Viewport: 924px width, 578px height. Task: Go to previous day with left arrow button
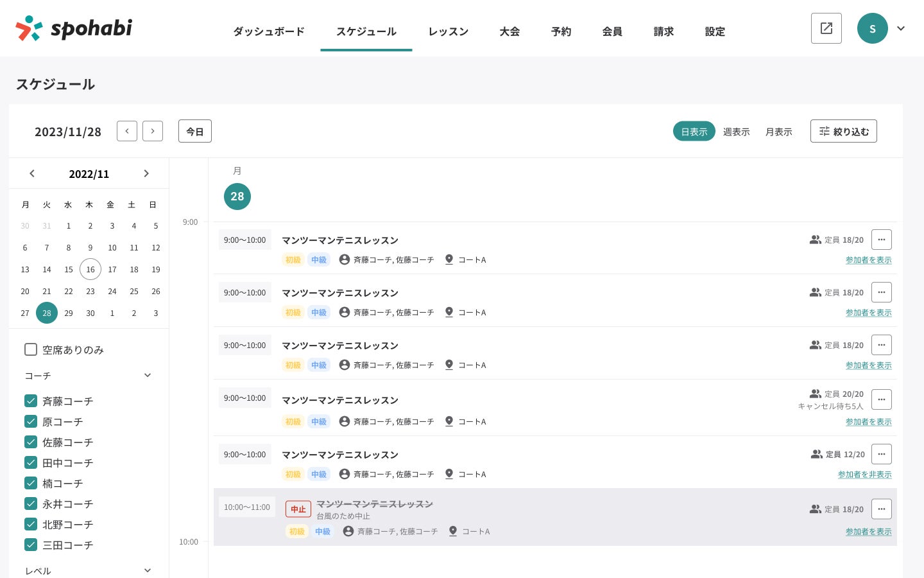[127, 131]
